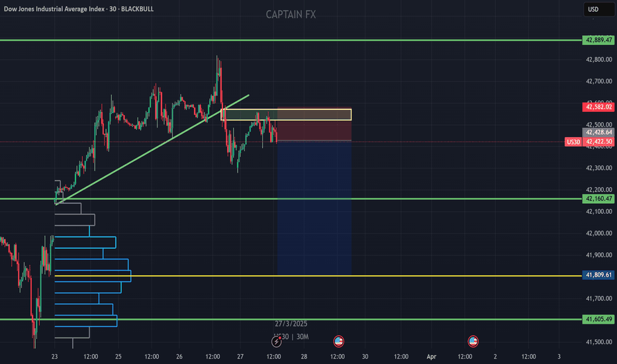This screenshot has height=364, width=617.
Task: Click the grey 42,428.64 price label
Action: click(598, 132)
